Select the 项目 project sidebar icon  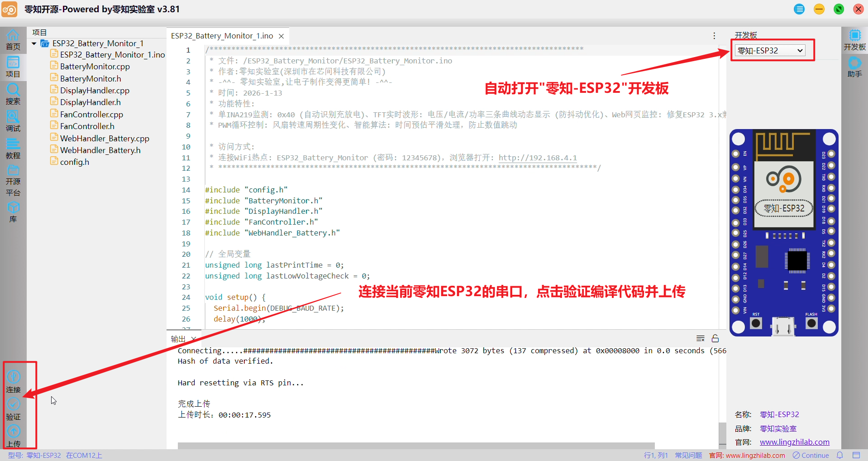point(13,67)
